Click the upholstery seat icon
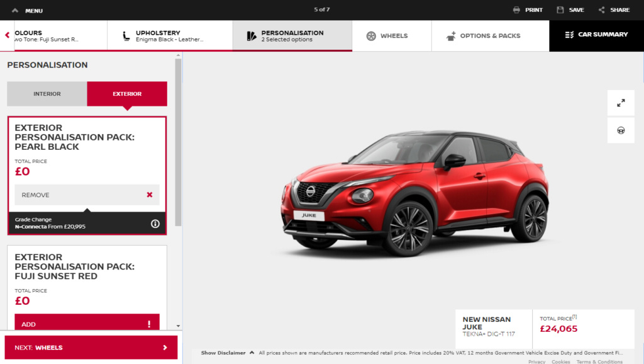Screen dimensions: 644x364 tap(126, 36)
